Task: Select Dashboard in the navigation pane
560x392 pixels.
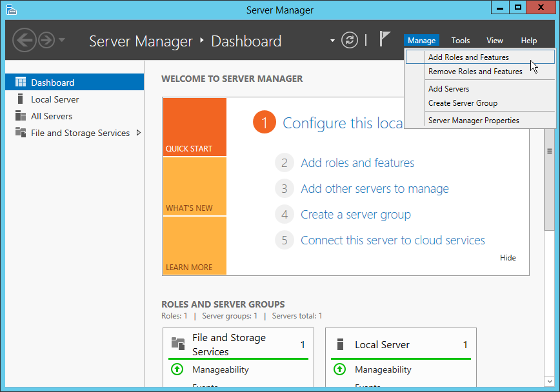Action: click(75, 82)
